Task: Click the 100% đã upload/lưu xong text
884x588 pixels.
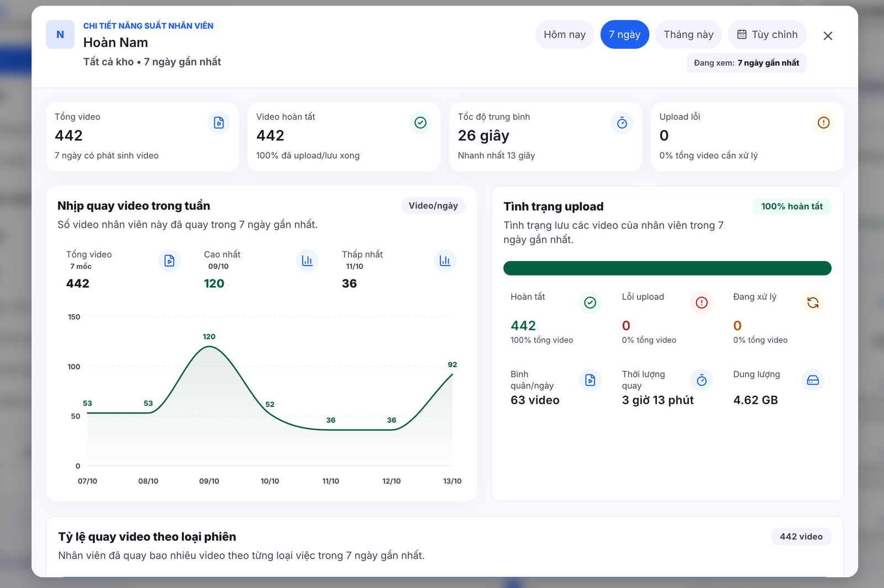Action: (x=308, y=156)
